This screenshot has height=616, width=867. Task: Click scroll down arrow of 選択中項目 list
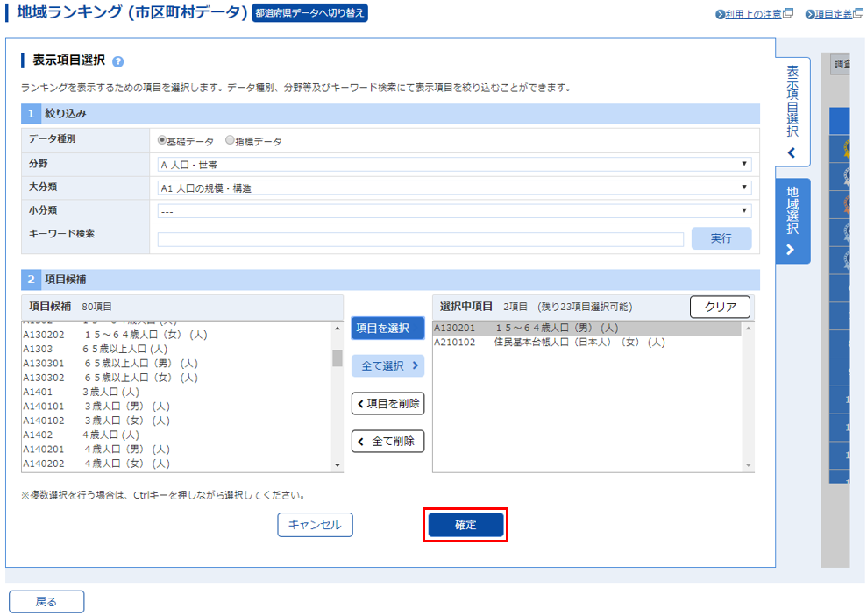[x=749, y=465]
